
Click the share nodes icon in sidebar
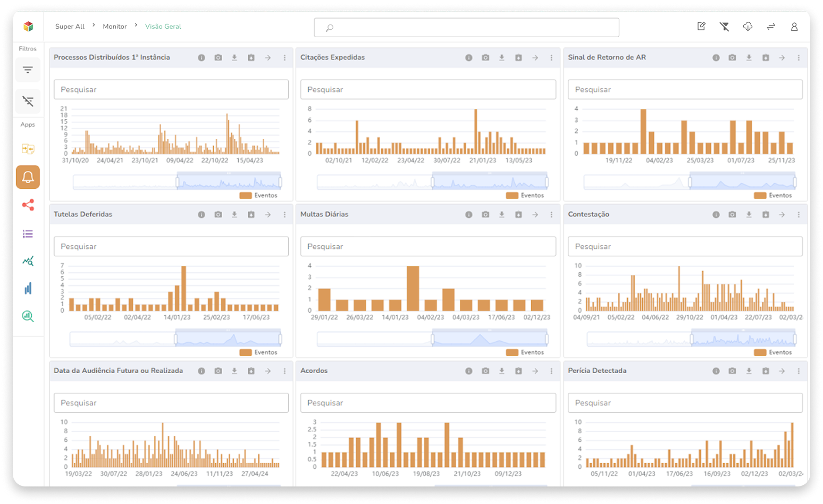pos(28,205)
